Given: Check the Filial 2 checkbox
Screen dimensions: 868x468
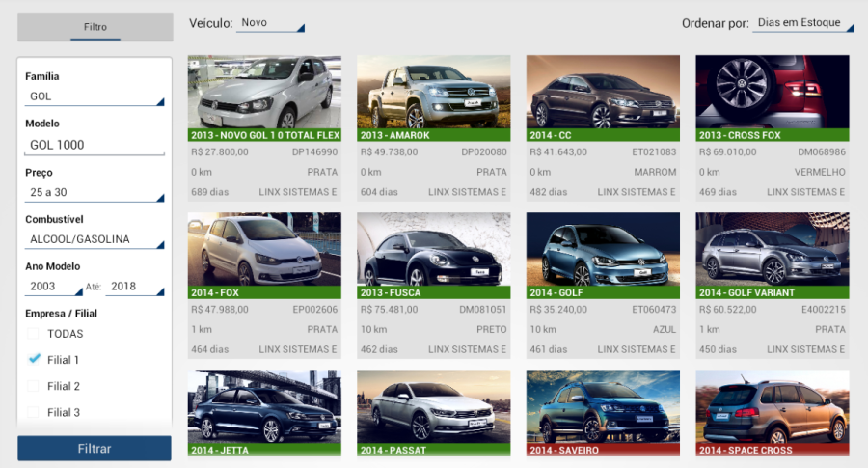Looking at the screenshot, I should (x=33, y=386).
